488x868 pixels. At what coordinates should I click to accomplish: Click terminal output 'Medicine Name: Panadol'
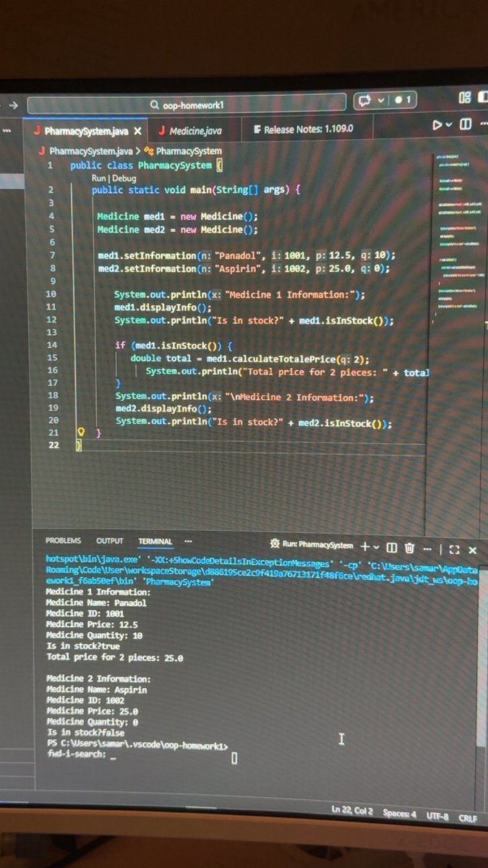pos(96,603)
